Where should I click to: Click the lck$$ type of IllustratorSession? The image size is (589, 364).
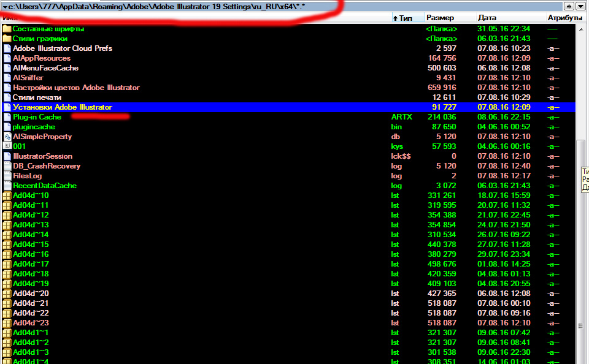pyautogui.click(x=401, y=156)
